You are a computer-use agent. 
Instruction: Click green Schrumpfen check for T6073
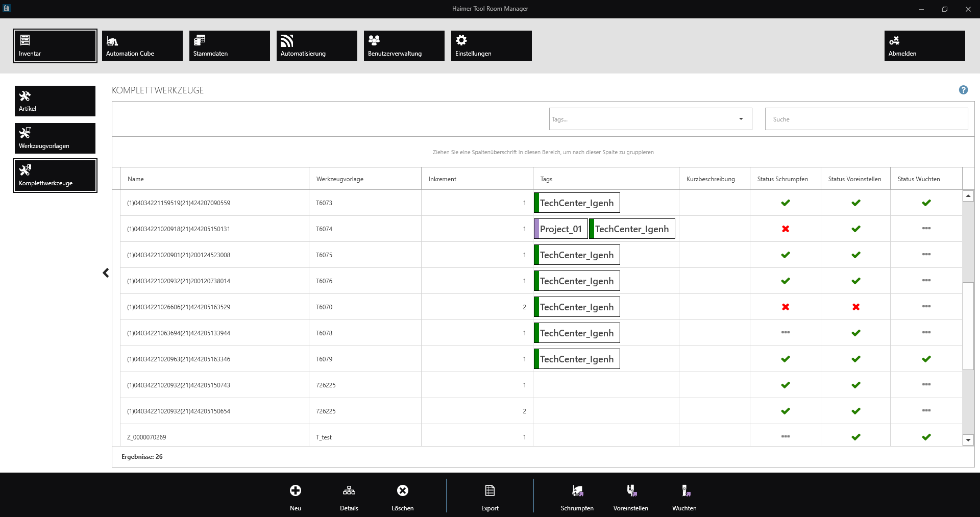(x=786, y=203)
